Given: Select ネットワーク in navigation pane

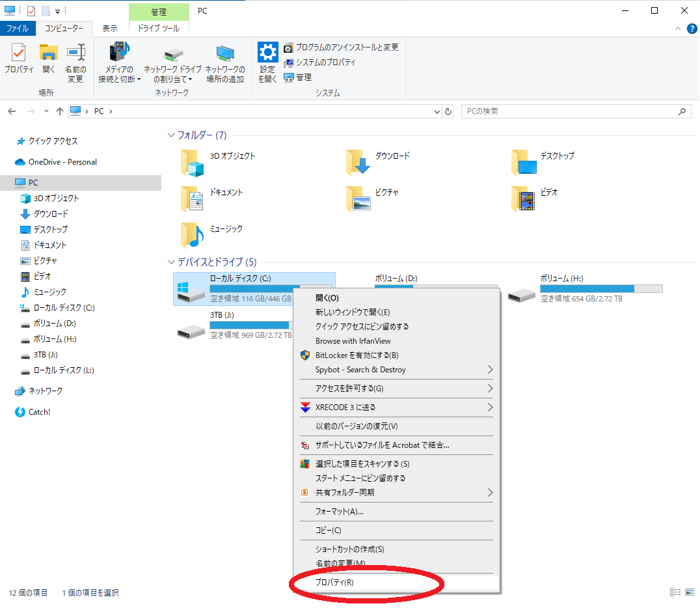Looking at the screenshot, I should 46,391.
